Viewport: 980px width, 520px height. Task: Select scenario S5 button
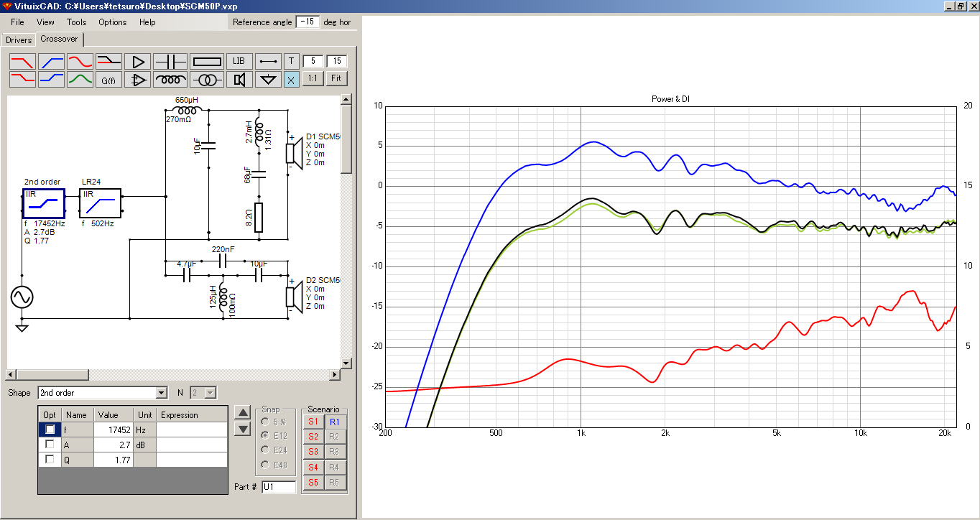click(313, 483)
